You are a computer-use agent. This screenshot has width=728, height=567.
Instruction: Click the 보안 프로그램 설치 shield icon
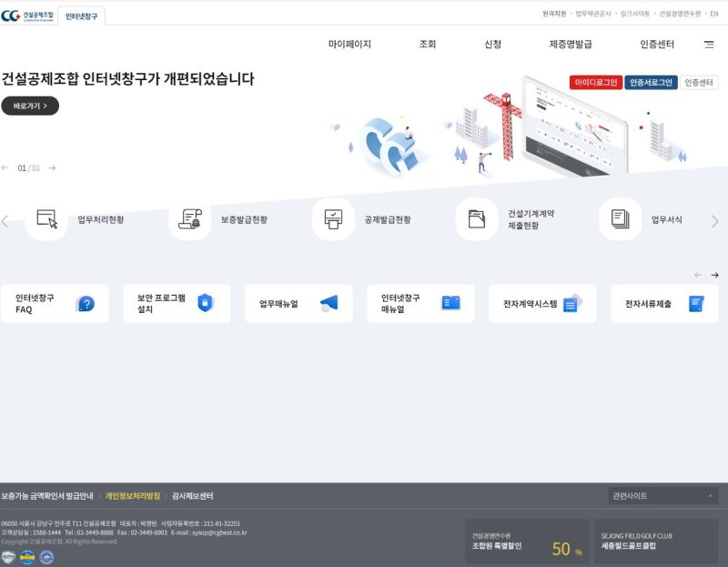point(205,304)
